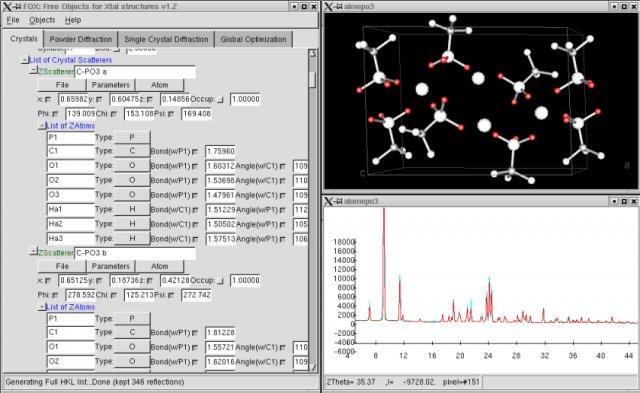The image size is (640, 393).
Task: Edit the x value 0.65982
Action: coord(73,99)
